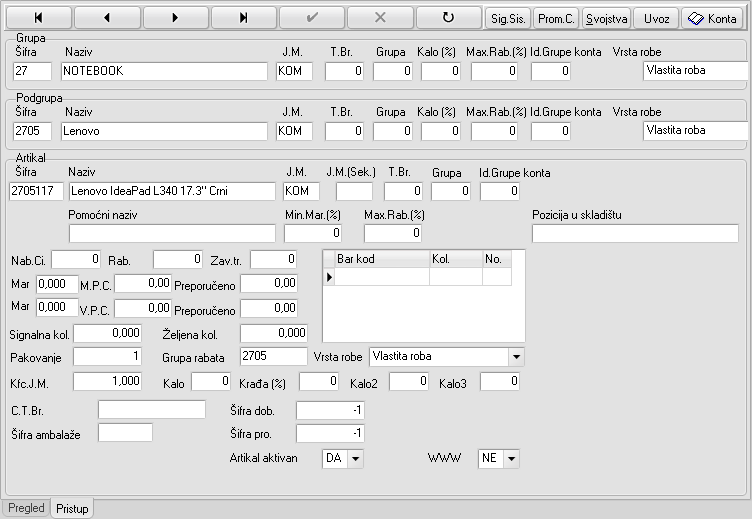The image size is (752, 519).
Task: Click the Nab.Ci. field
Action: point(76,260)
